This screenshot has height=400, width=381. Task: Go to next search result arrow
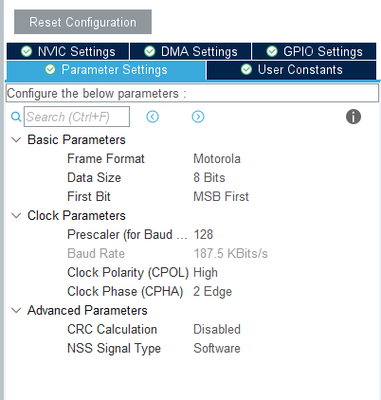click(x=198, y=117)
